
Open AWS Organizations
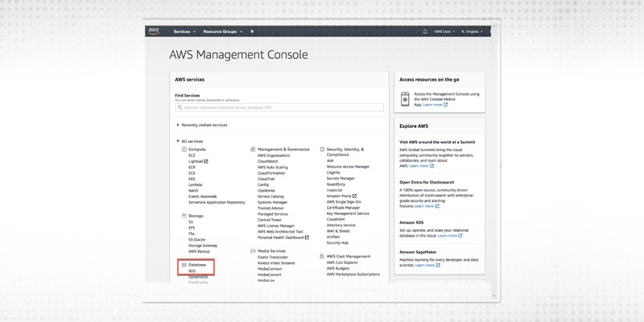tap(274, 155)
